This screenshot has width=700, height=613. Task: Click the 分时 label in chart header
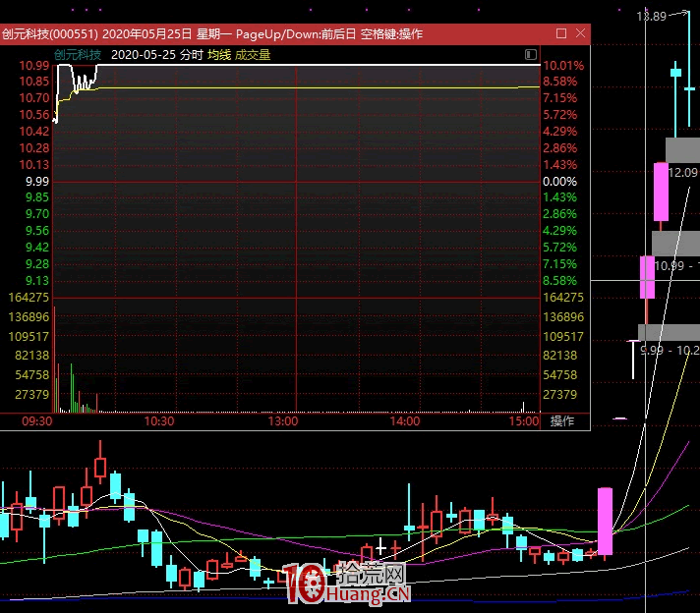[x=192, y=55]
